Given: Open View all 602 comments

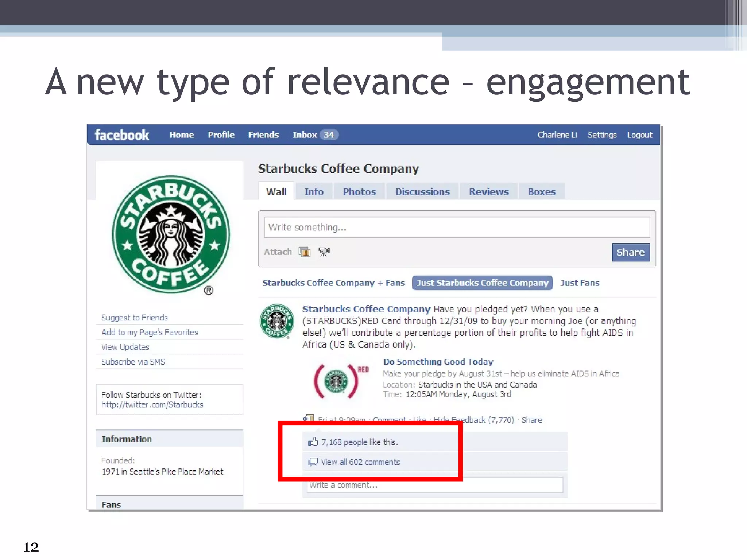Looking at the screenshot, I should (360, 462).
